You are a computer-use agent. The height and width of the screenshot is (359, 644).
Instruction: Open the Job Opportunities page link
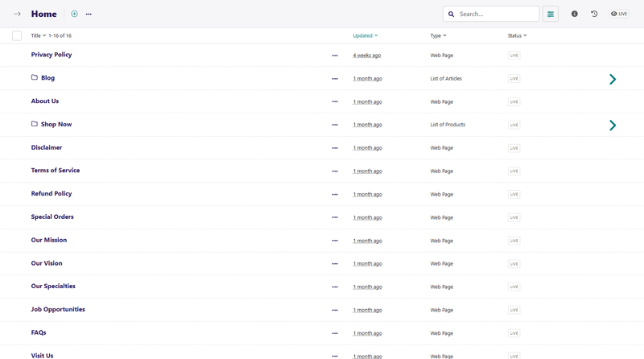(x=58, y=309)
